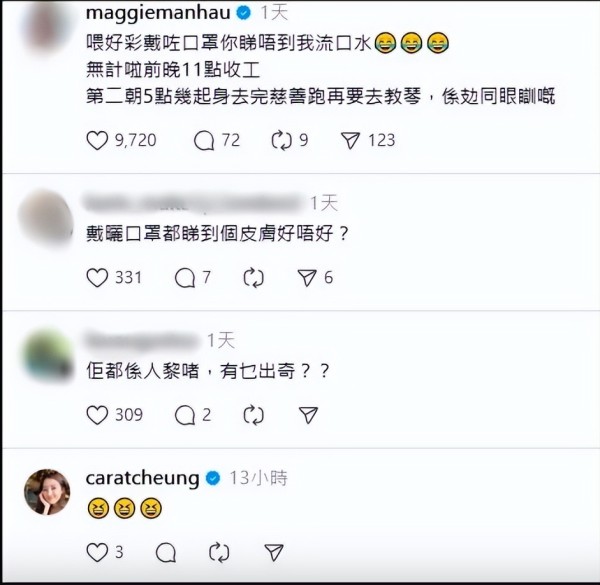600x585 pixels.
Task: Repost the 佢都係人黎啫 comment
Action: tap(254, 415)
